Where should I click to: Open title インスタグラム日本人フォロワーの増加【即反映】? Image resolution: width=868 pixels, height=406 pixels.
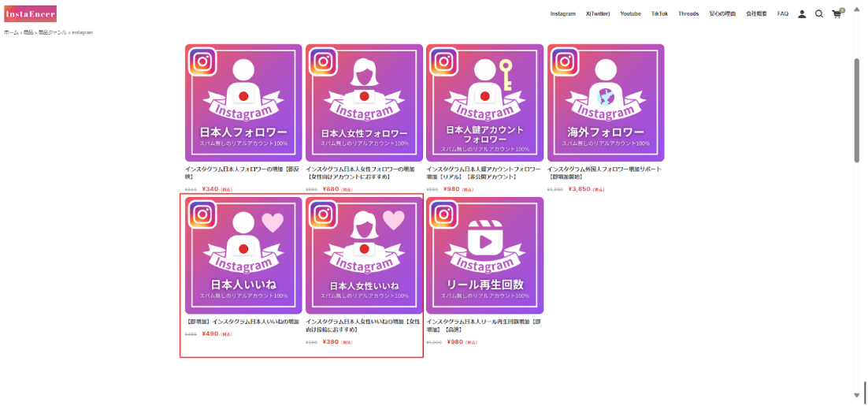(x=243, y=173)
